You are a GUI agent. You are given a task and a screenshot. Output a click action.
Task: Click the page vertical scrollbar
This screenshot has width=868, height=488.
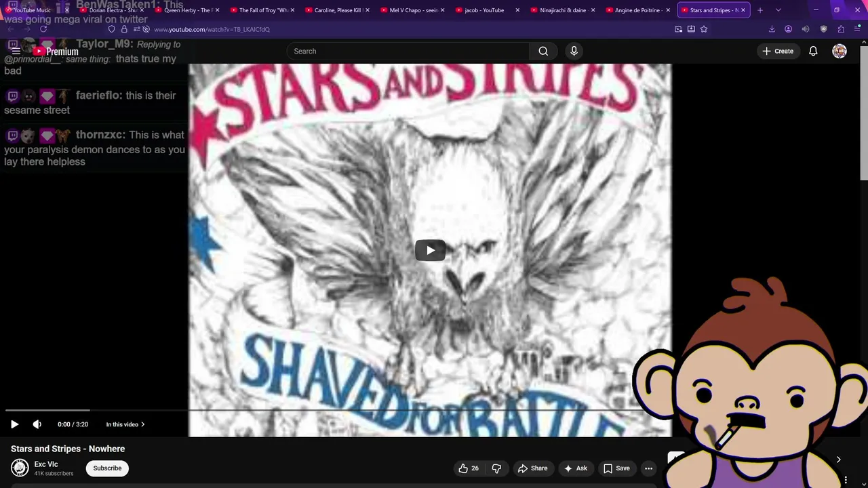point(864,112)
